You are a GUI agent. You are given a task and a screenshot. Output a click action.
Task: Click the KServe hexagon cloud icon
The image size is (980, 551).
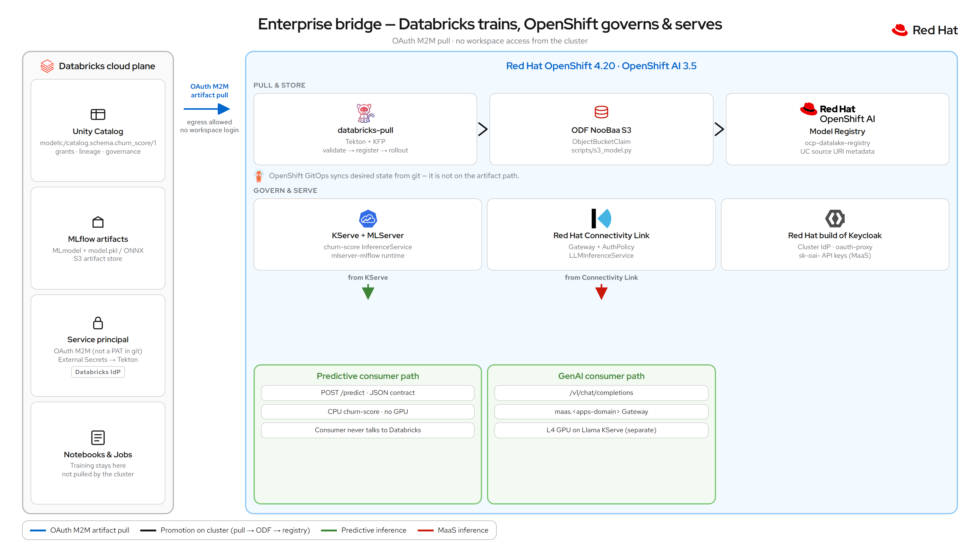point(368,219)
